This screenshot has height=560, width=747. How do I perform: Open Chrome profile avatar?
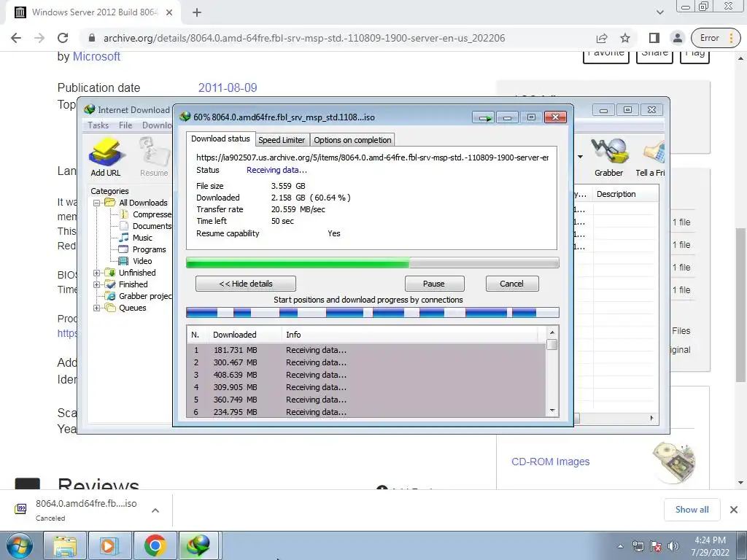[677, 38]
